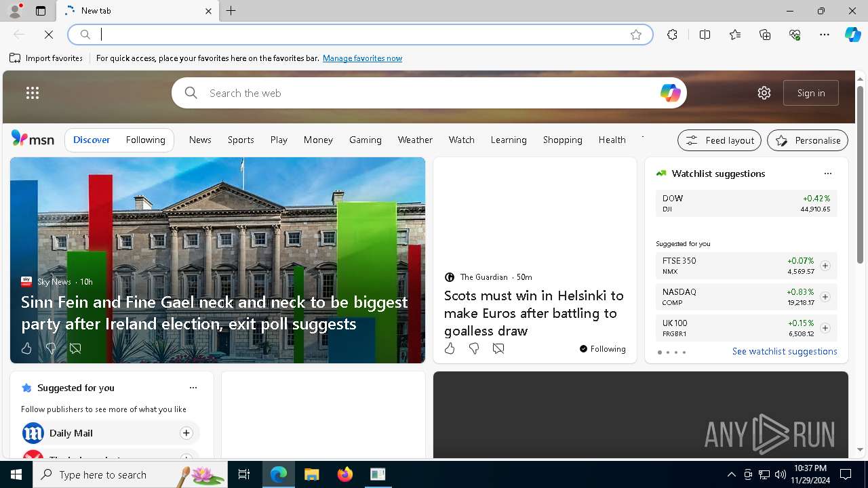Open the Money category

coord(318,140)
